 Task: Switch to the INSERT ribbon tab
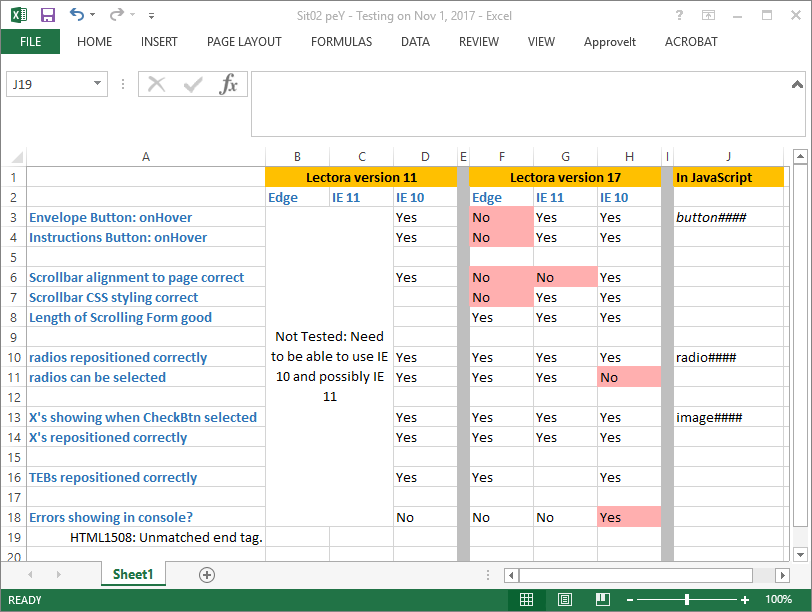pos(159,41)
